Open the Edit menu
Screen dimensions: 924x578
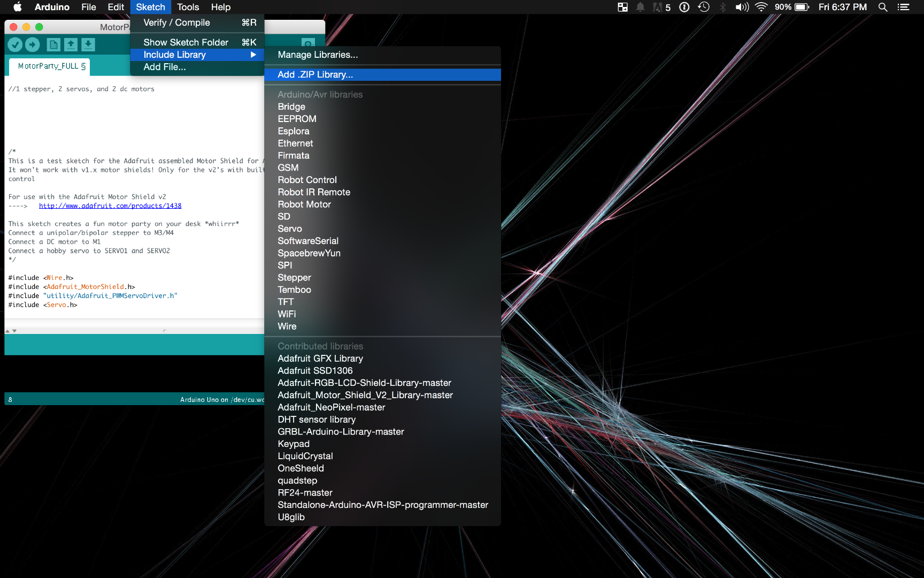[115, 7]
